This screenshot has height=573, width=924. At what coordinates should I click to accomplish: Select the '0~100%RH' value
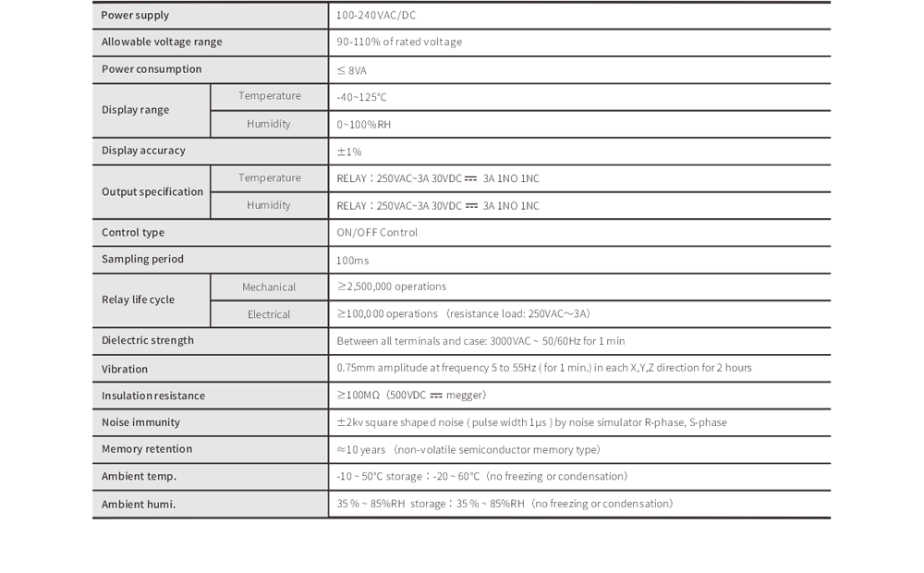363,125
